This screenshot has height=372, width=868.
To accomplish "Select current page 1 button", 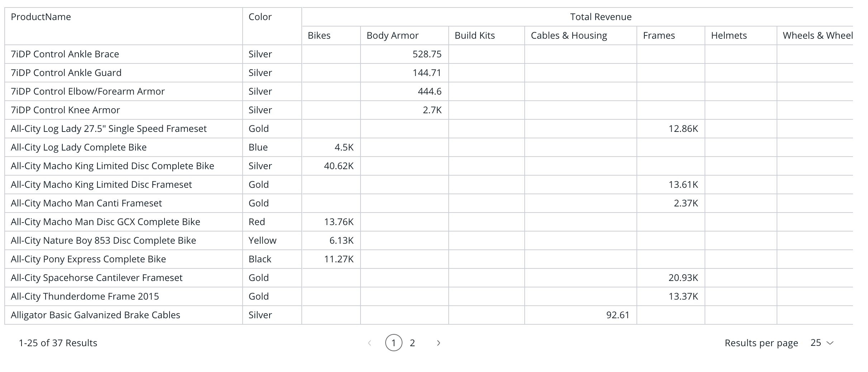I will click(394, 343).
